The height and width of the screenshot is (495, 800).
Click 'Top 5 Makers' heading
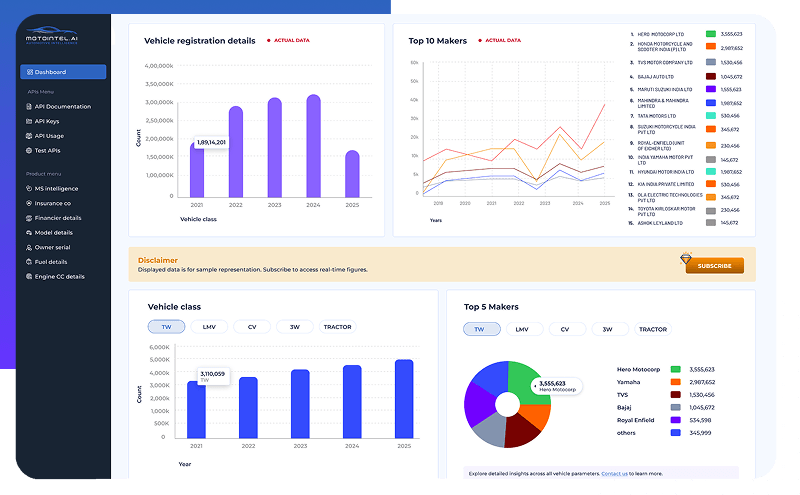491,307
